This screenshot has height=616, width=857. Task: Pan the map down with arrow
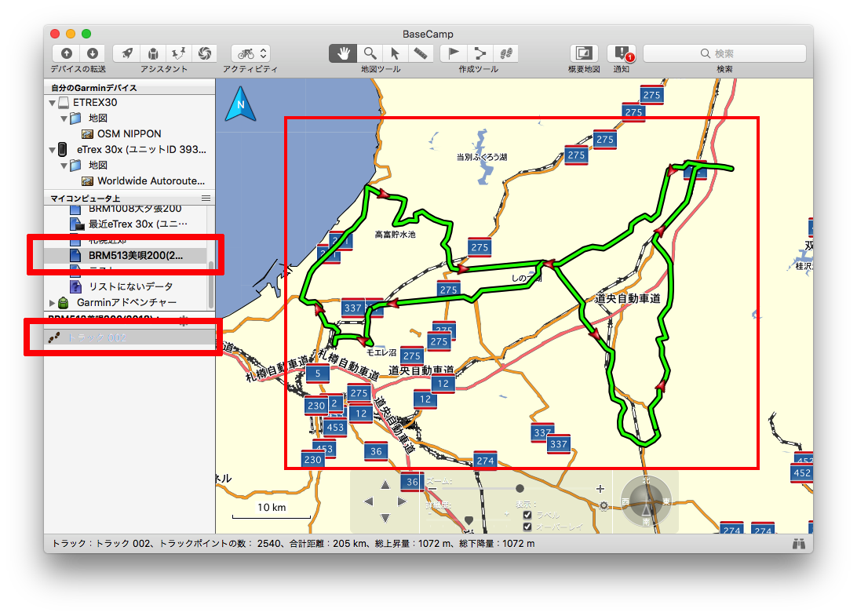[385, 518]
